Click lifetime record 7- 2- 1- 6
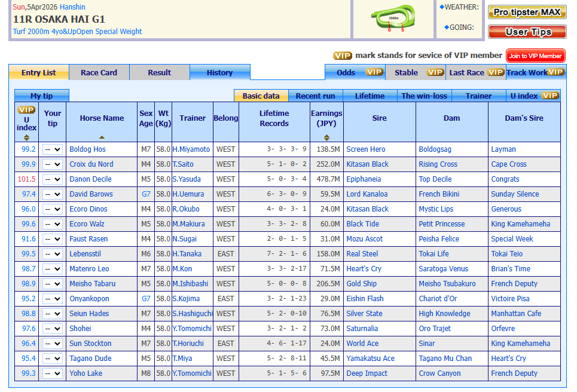 point(286,254)
